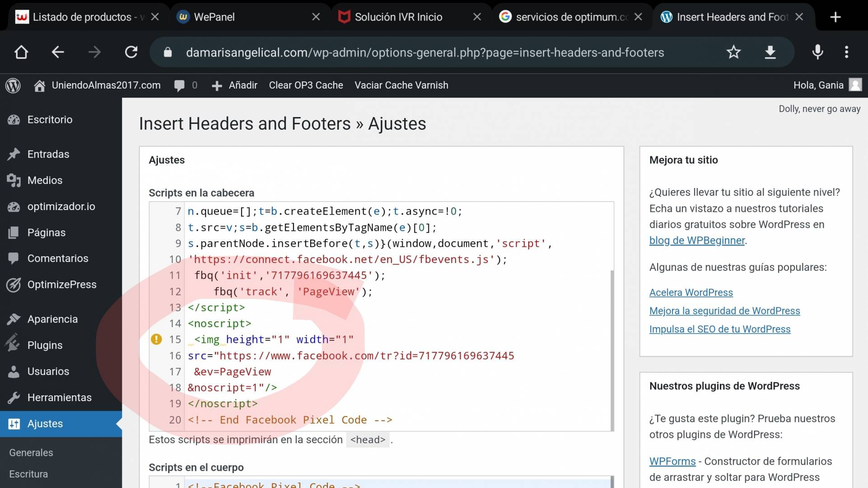Reload the current page

click(x=131, y=52)
